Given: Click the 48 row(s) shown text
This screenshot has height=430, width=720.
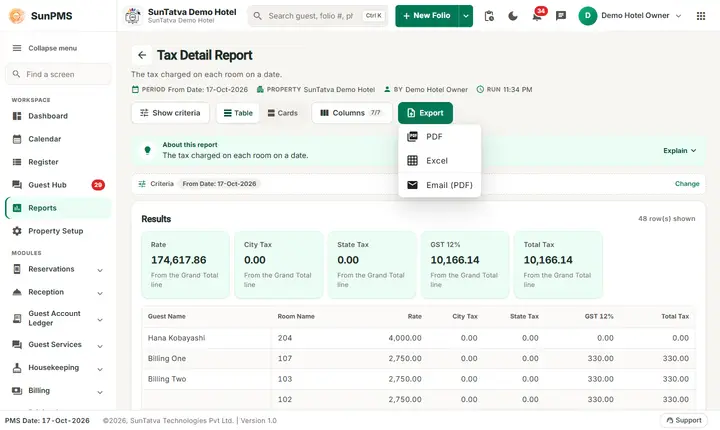Looking at the screenshot, I should tap(666, 219).
